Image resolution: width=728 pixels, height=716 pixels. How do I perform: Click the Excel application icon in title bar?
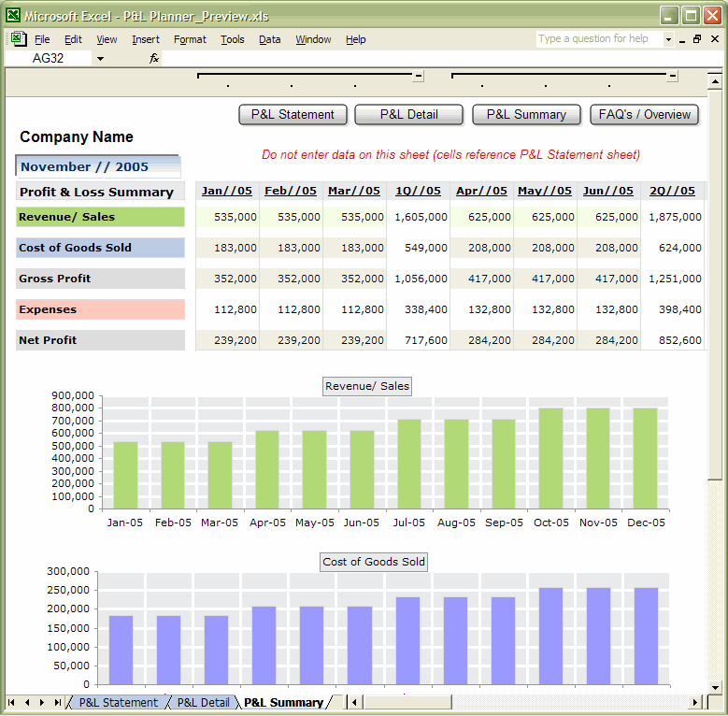click(x=12, y=15)
